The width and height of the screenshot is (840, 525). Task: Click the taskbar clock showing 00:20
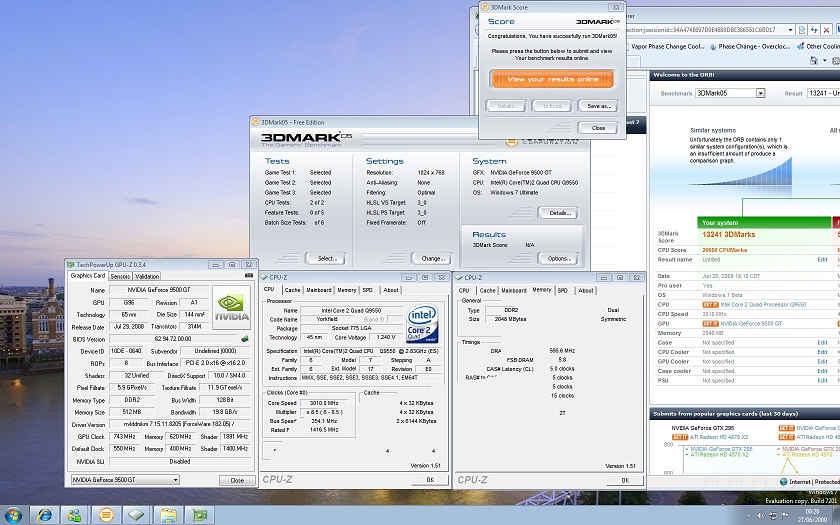click(812, 516)
